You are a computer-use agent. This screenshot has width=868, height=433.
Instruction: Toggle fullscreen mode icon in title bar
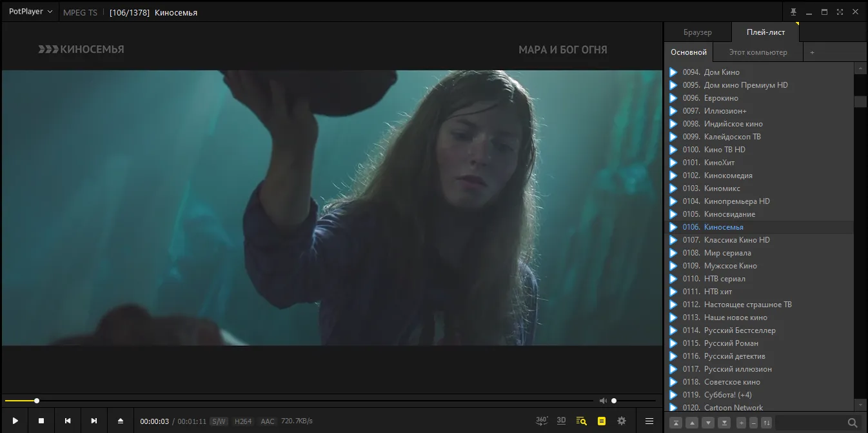coord(840,12)
